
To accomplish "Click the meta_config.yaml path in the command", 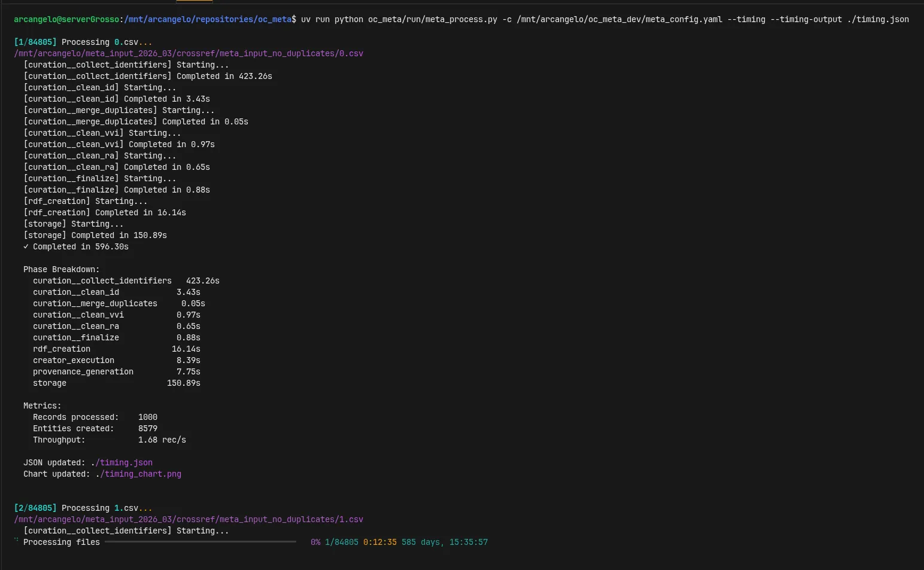I will (619, 19).
